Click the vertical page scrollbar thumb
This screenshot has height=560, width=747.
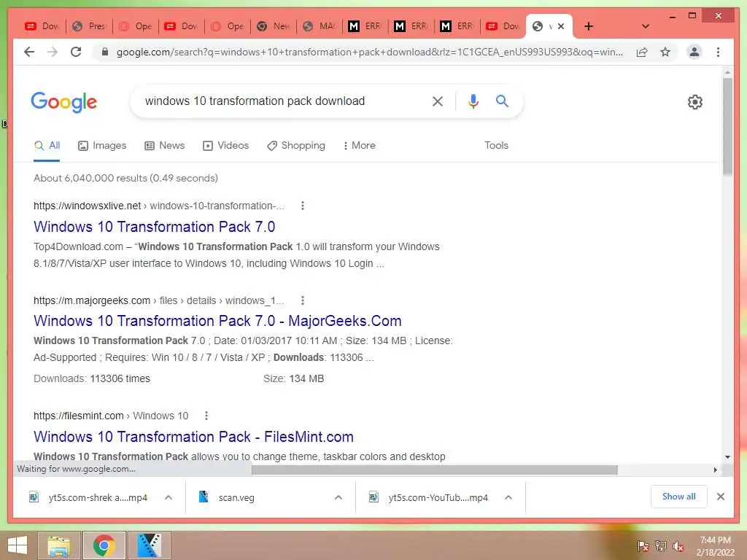tap(727, 126)
